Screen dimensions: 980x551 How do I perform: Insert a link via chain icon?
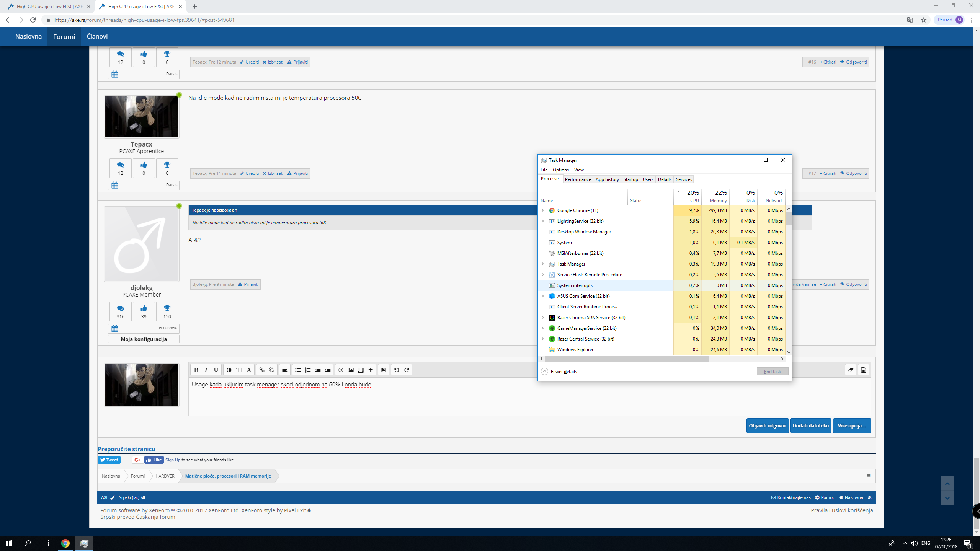262,370
